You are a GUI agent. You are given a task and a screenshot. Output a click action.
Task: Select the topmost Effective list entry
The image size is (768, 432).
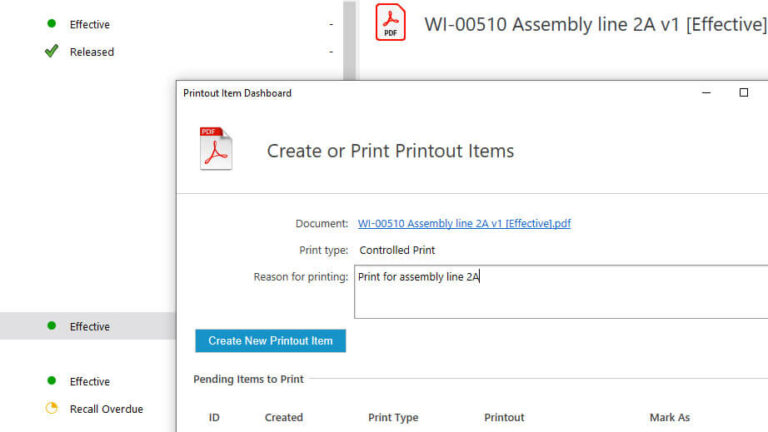coord(90,24)
